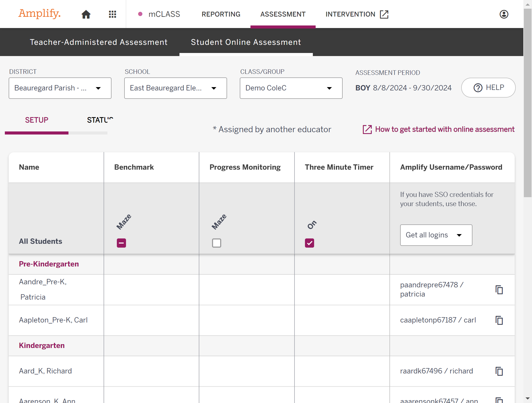Select the Setup tab
Viewport: 532px width, 403px height.
coord(37,120)
